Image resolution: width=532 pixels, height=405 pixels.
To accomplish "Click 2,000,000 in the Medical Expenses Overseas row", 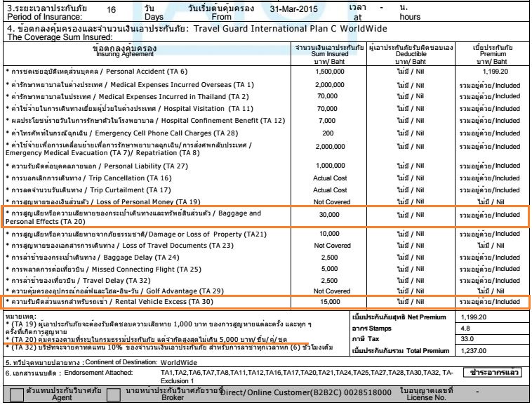I will [329, 85].
